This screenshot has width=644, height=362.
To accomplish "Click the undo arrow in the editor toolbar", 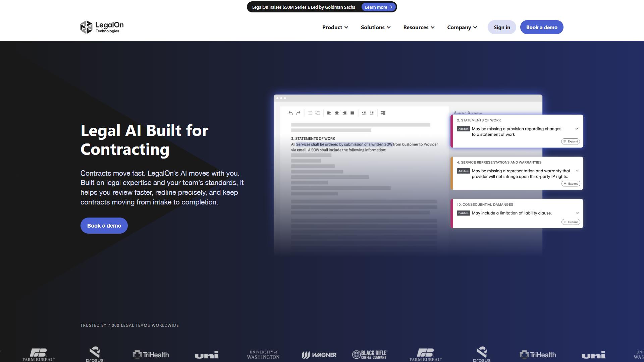I will 290,113.
